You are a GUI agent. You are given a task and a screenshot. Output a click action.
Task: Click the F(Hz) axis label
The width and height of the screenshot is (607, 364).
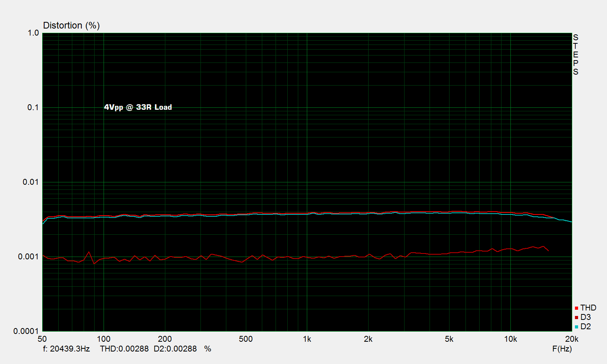pyautogui.click(x=562, y=349)
